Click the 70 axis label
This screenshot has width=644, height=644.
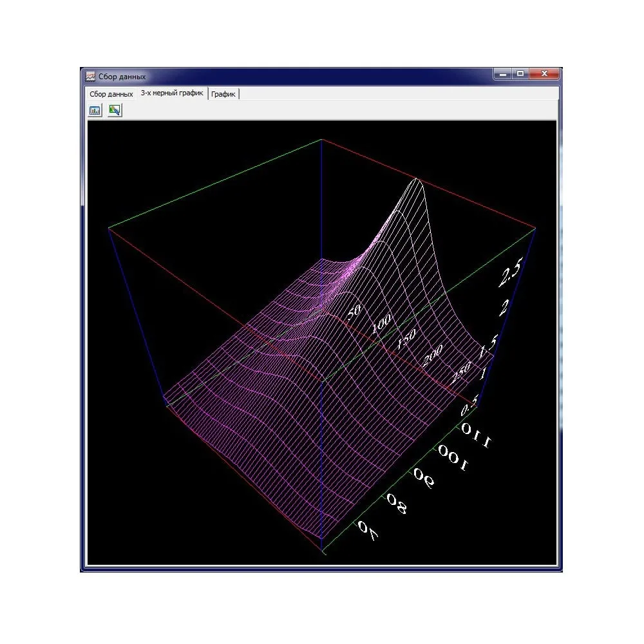click(x=368, y=531)
